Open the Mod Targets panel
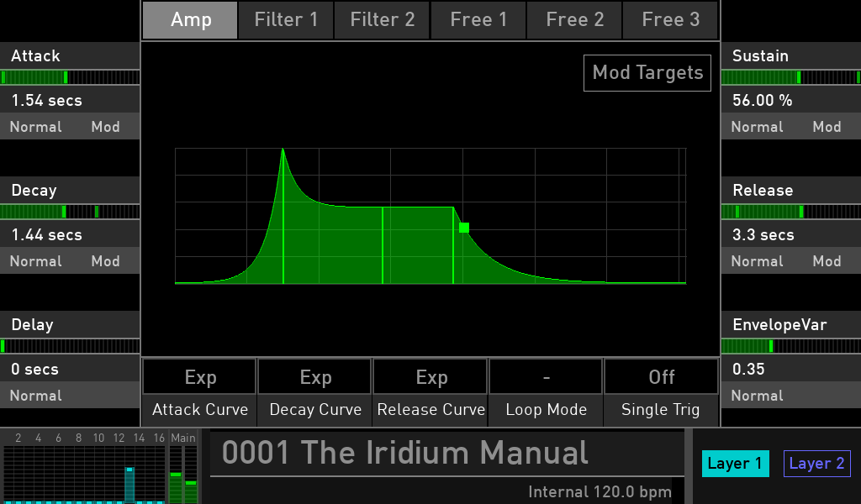This screenshot has width=861, height=504. [x=647, y=73]
